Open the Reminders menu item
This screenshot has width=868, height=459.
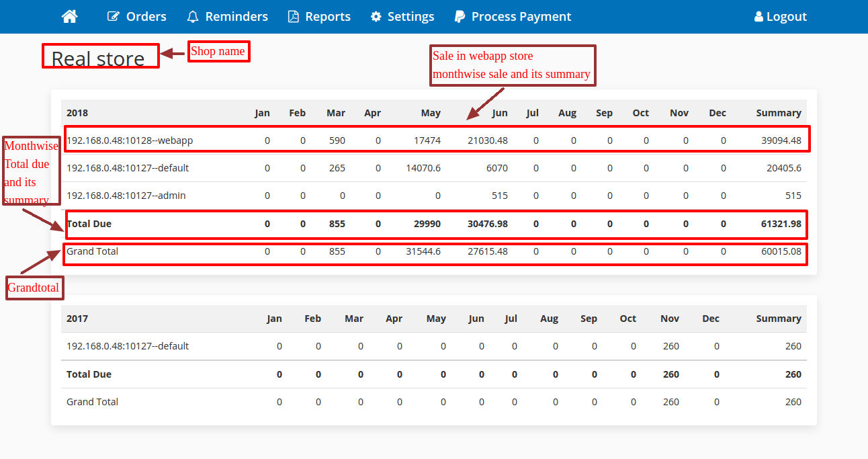(236, 17)
